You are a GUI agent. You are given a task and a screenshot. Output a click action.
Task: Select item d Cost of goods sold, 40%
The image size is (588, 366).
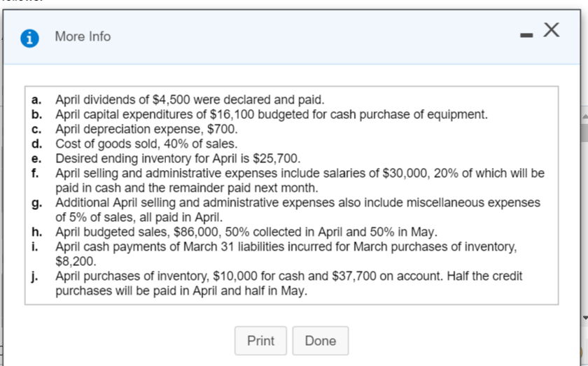coord(146,143)
